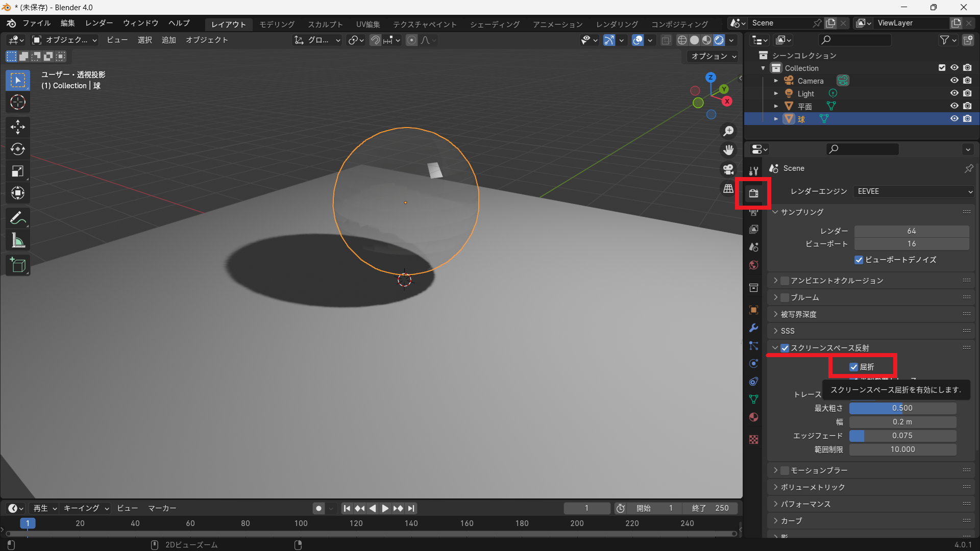Open Material properties tab icon

(x=753, y=417)
